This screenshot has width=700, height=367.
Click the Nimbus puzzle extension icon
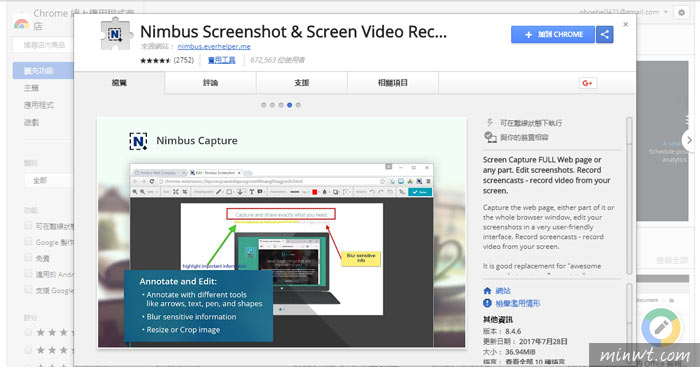click(x=116, y=33)
